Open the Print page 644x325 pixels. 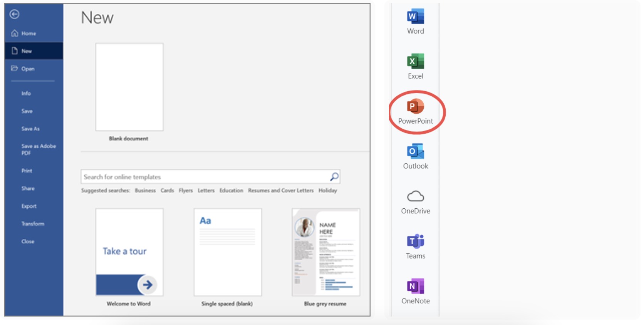(x=27, y=171)
